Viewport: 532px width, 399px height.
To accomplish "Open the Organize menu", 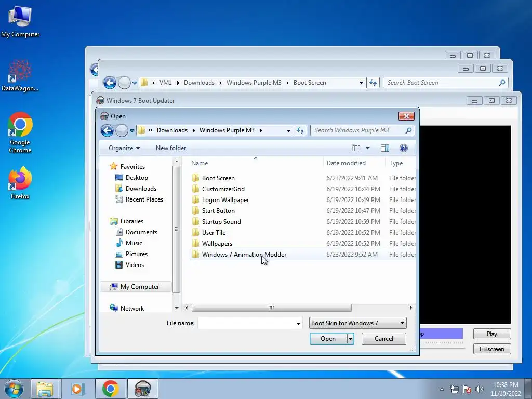I will (124, 148).
